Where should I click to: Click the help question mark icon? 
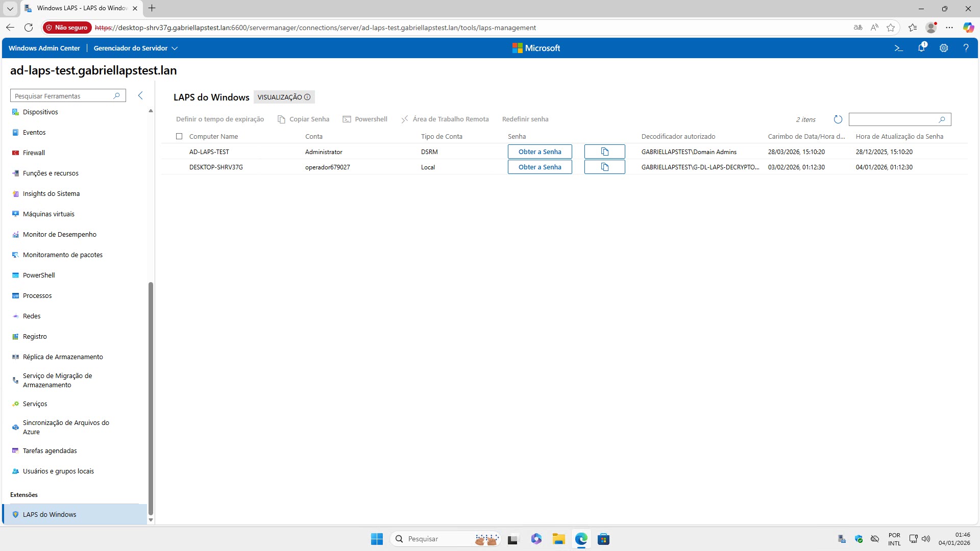coord(966,48)
